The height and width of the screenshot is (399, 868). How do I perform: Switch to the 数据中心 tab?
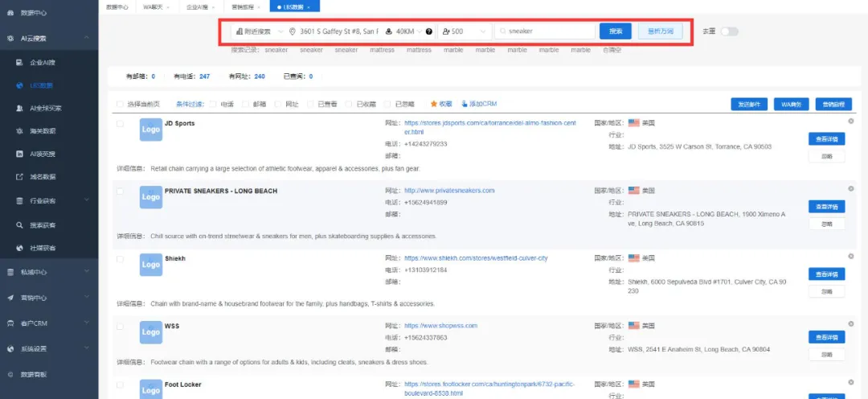[117, 6]
